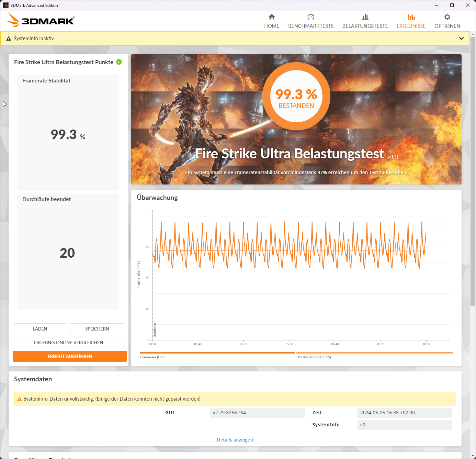Click the GUI version value v2.29.8256 s64
476x459 pixels.
(x=257, y=413)
